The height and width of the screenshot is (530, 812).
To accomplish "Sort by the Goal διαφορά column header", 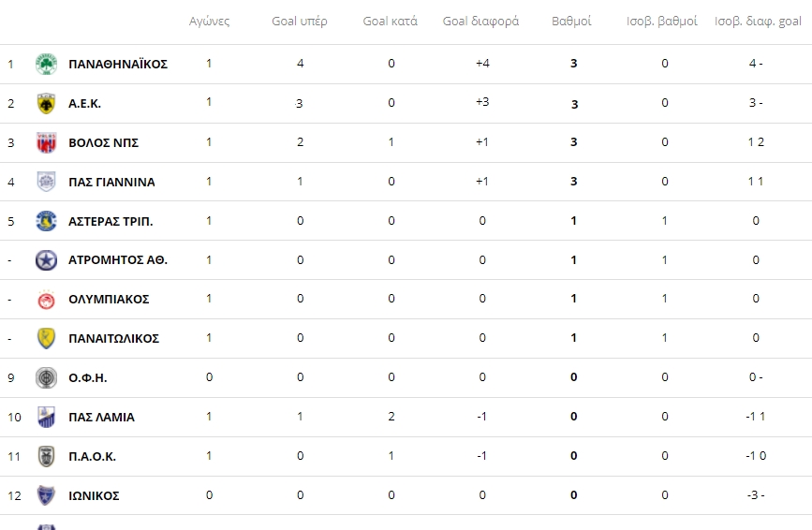I will tap(480, 22).
